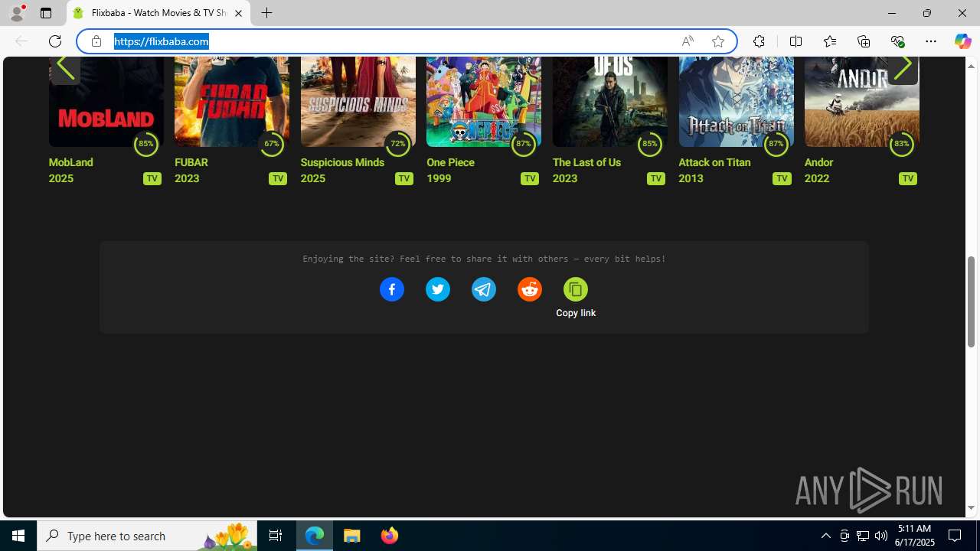Show hidden system tray icons
The width and height of the screenshot is (980, 551).
[825, 536]
